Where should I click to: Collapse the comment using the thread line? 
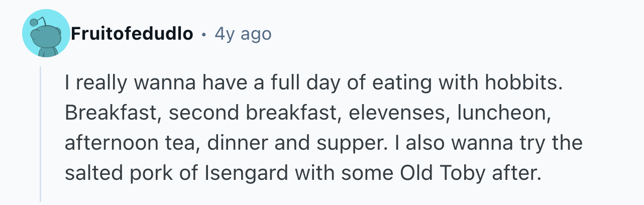(x=41, y=133)
